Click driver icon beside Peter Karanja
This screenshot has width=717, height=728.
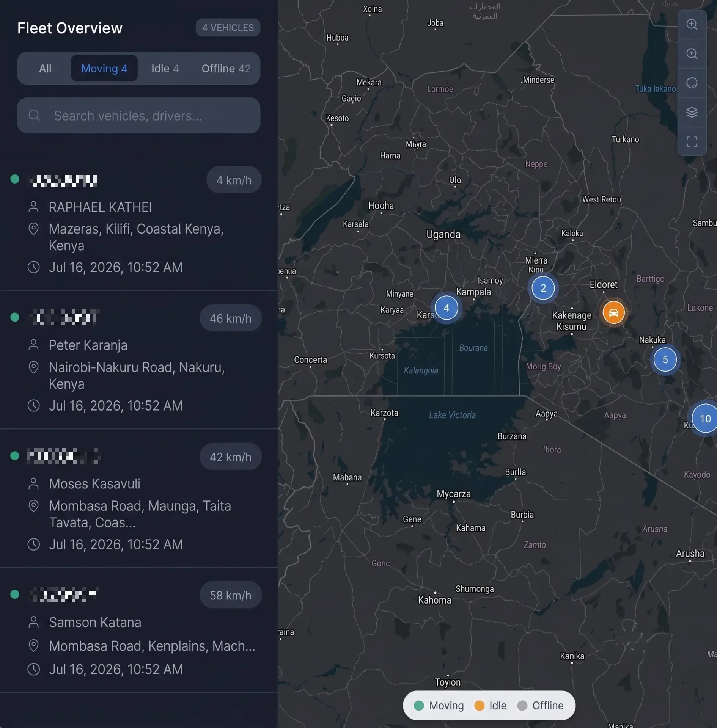point(34,345)
